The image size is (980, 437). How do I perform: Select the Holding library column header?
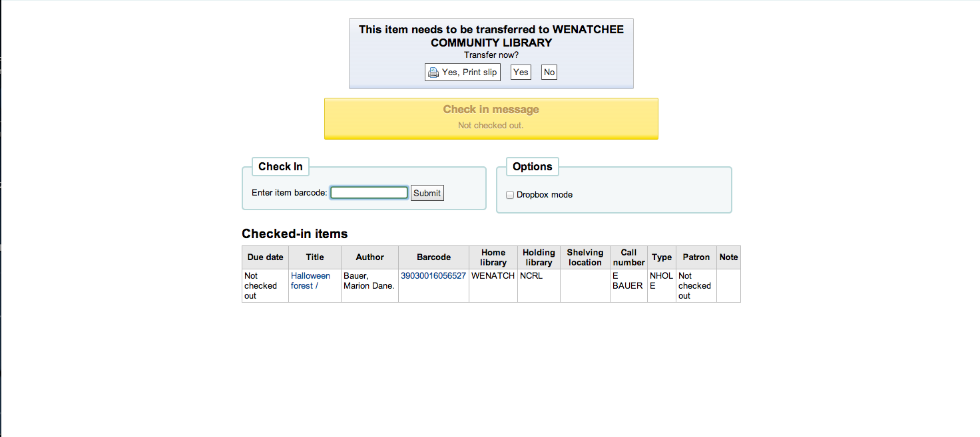click(539, 257)
